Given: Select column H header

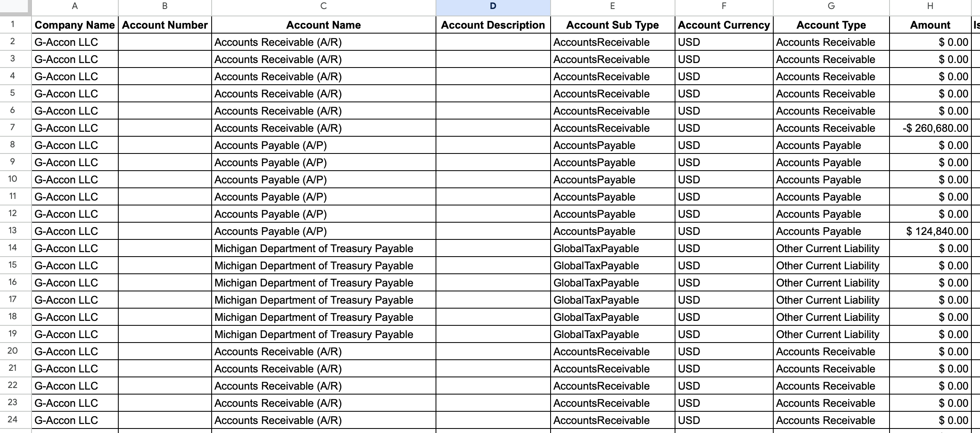Looking at the screenshot, I should coord(930,6).
